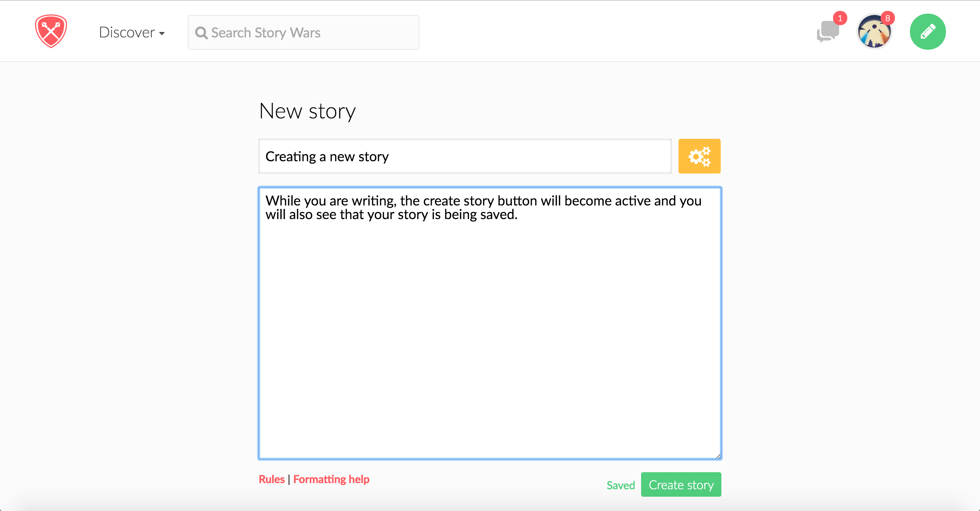Image resolution: width=980 pixels, height=511 pixels.
Task: Click the New story heading
Action: tap(307, 111)
